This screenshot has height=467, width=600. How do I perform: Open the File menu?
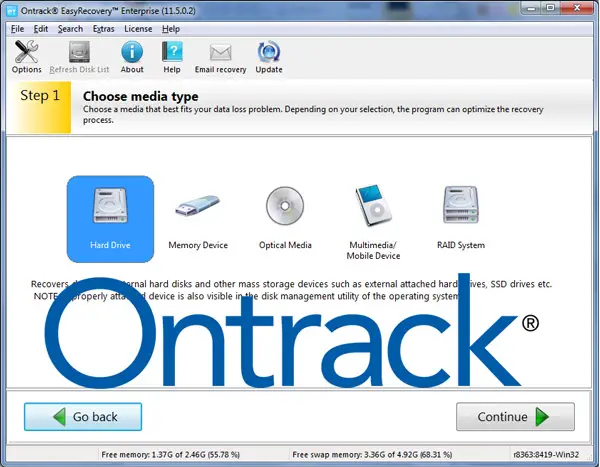(x=17, y=29)
